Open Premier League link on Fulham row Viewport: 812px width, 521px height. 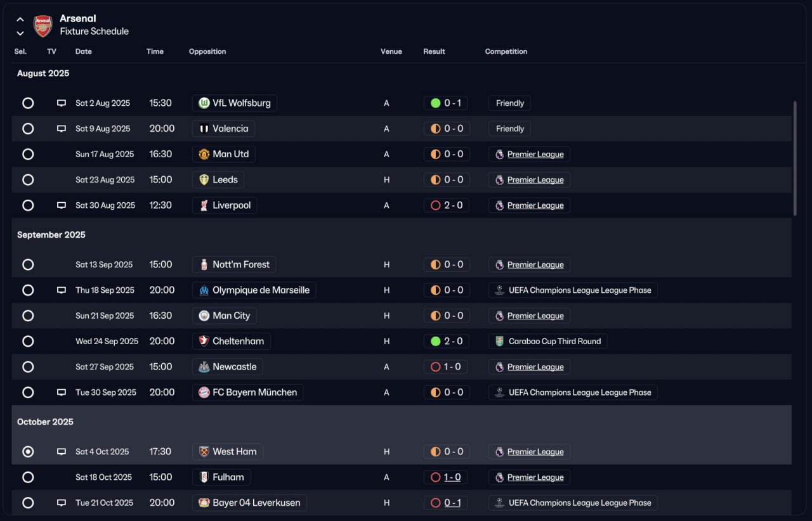(535, 477)
